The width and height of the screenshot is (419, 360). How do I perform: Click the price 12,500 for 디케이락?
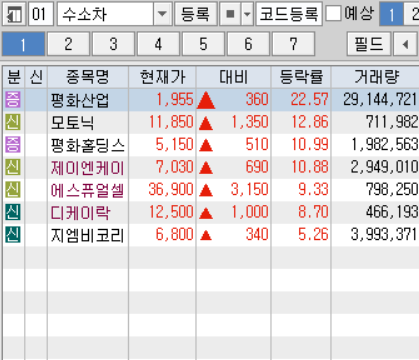click(x=171, y=212)
